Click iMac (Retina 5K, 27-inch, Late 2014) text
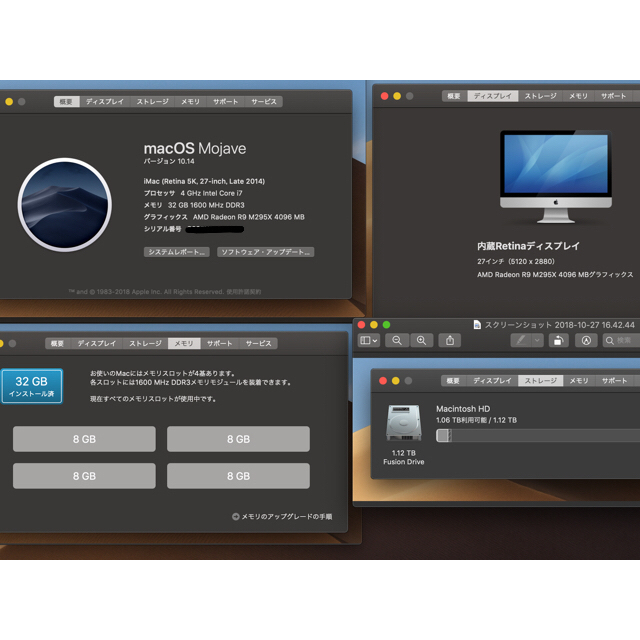 pos(204,181)
